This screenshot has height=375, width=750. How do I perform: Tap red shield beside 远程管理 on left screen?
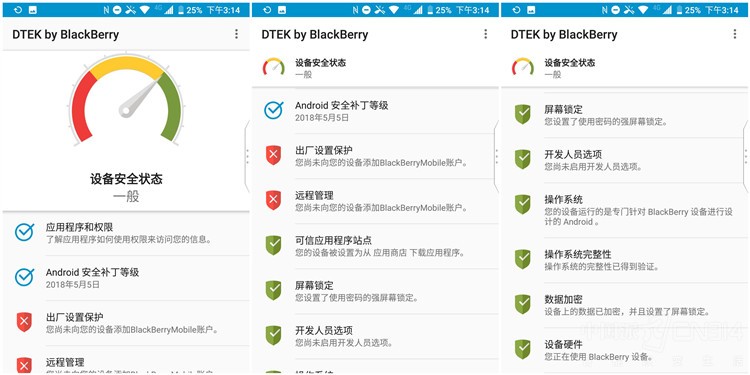[x=24, y=365]
